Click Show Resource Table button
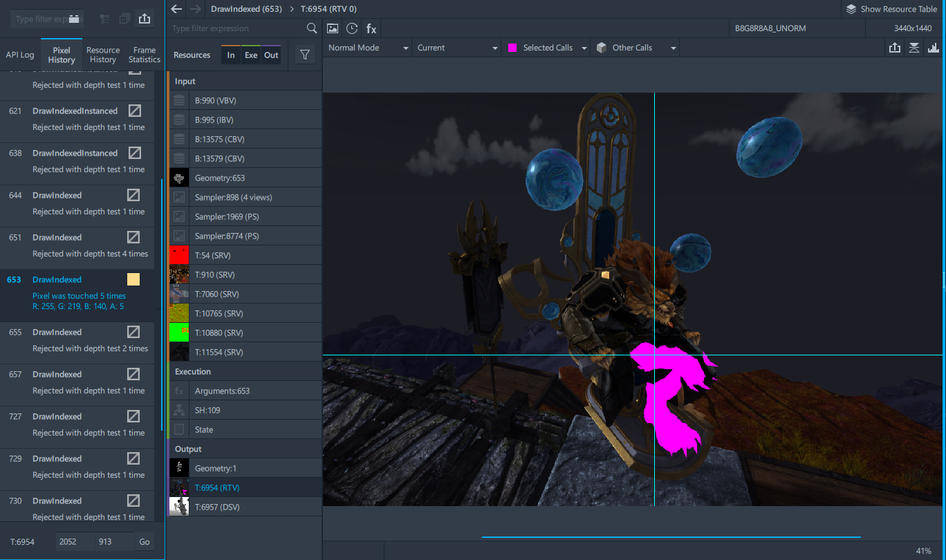 [x=892, y=9]
